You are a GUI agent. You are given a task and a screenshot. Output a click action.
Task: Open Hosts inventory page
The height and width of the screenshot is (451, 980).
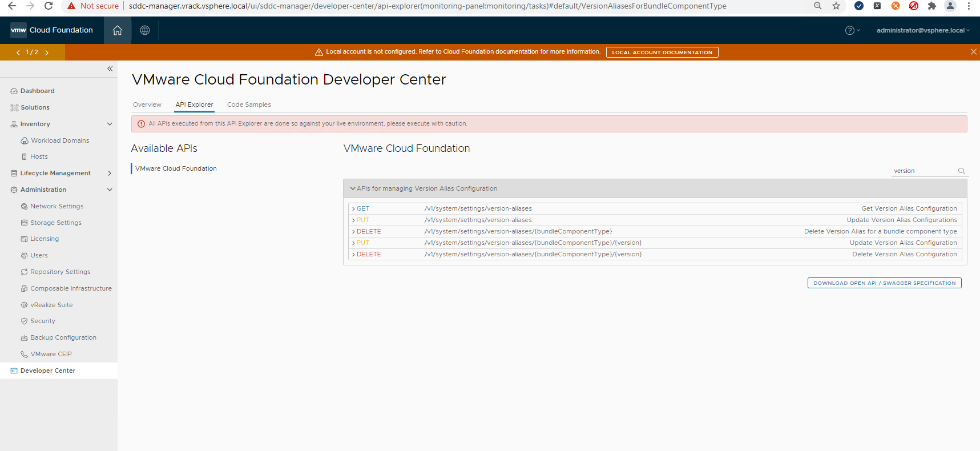coord(39,156)
